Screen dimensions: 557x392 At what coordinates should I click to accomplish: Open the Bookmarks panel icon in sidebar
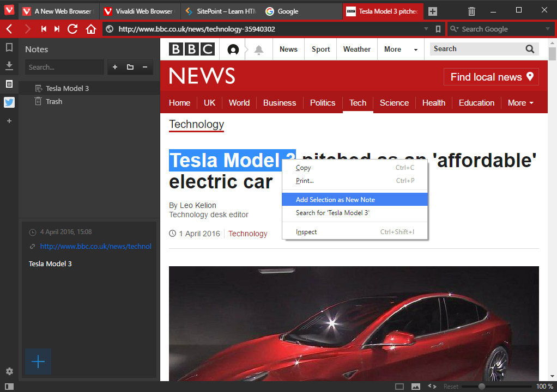point(9,48)
